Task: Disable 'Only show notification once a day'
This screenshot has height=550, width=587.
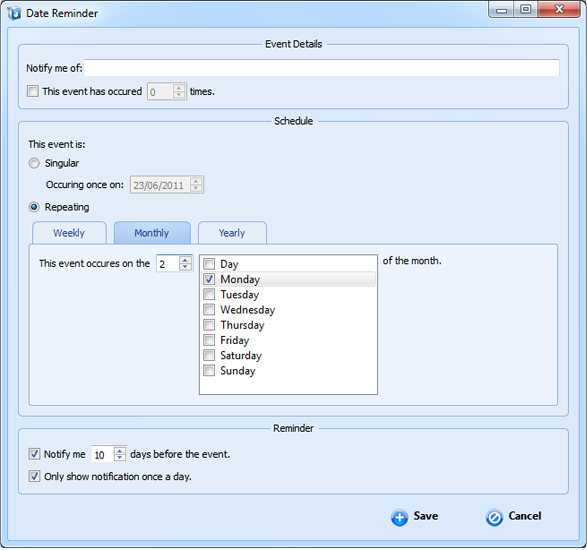Action: [34, 476]
